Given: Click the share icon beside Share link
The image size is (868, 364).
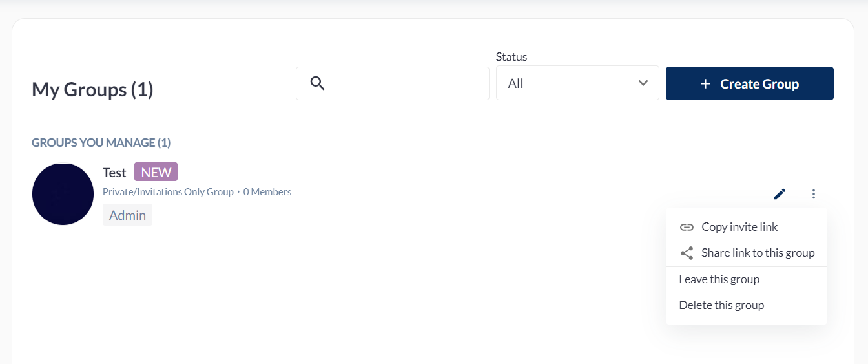Looking at the screenshot, I should pyautogui.click(x=687, y=253).
